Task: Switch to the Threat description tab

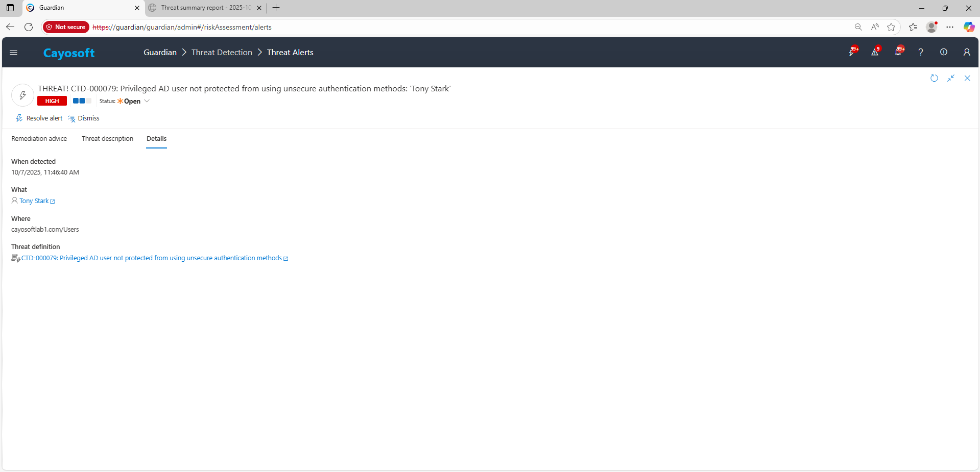Action: click(x=107, y=139)
